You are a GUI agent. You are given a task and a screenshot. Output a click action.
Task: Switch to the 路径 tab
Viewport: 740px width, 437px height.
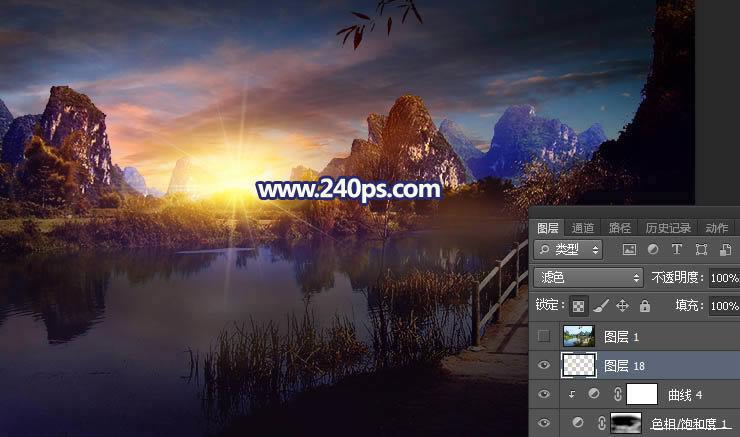(620, 228)
